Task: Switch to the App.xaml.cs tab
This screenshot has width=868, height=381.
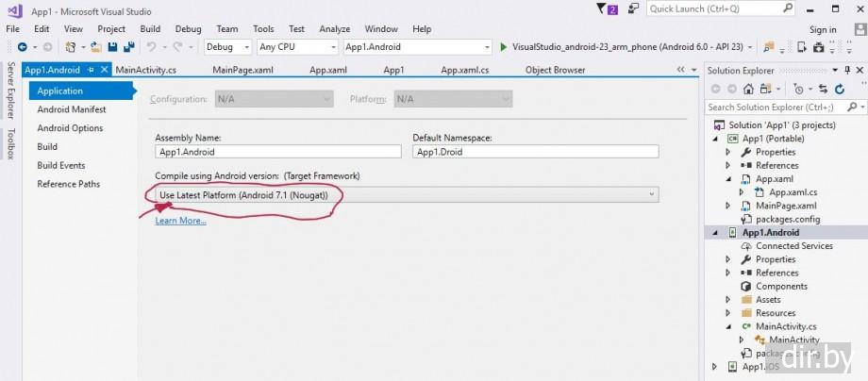Action: 464,70
